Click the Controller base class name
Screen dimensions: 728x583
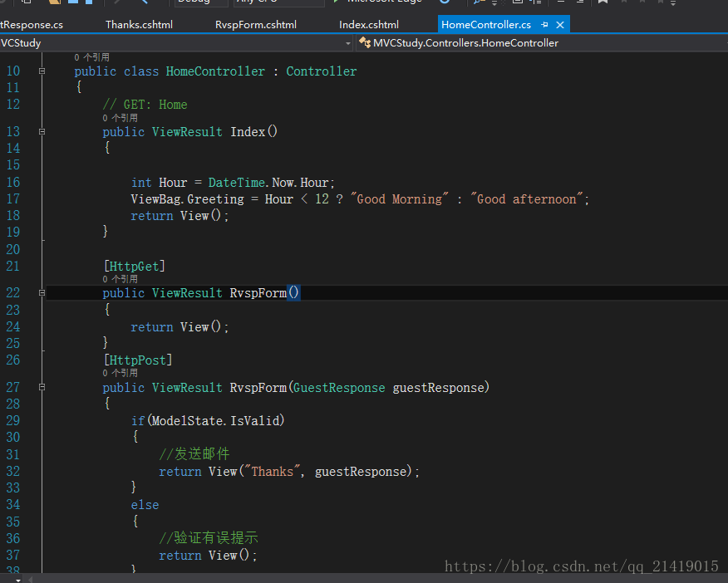click(322, 71)
